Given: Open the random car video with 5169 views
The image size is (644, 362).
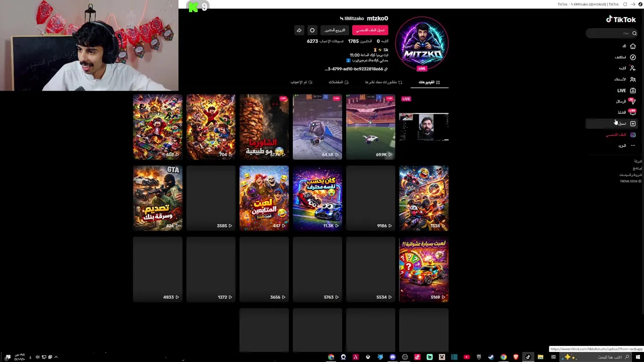Looking at the screenshot, I should (424, 269).
